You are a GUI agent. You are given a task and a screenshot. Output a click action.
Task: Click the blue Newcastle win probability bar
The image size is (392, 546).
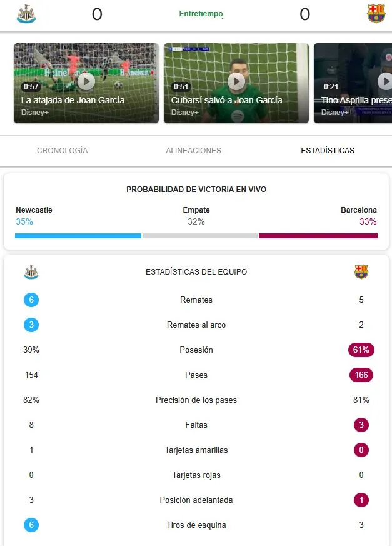pyautogui.click(x=78, y=236)
